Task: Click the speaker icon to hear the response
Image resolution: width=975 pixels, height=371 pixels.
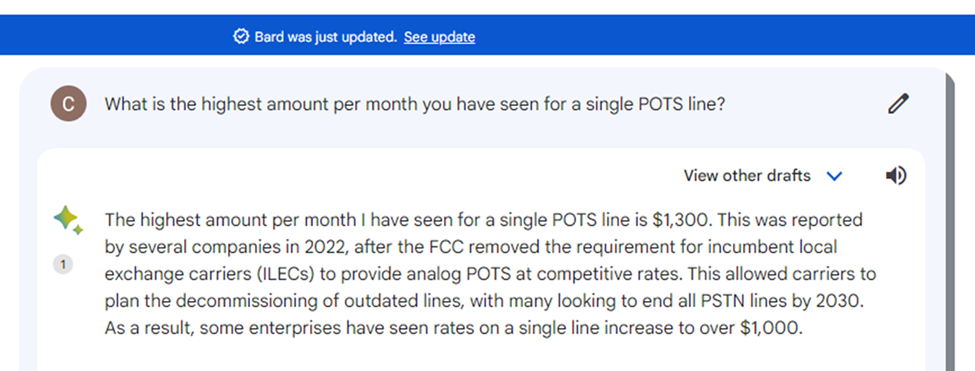Action: (x=896, y=176)
